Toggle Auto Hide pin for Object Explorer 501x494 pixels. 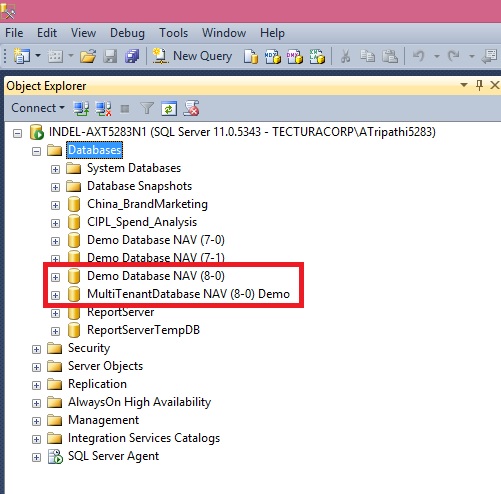coord(479,85)
